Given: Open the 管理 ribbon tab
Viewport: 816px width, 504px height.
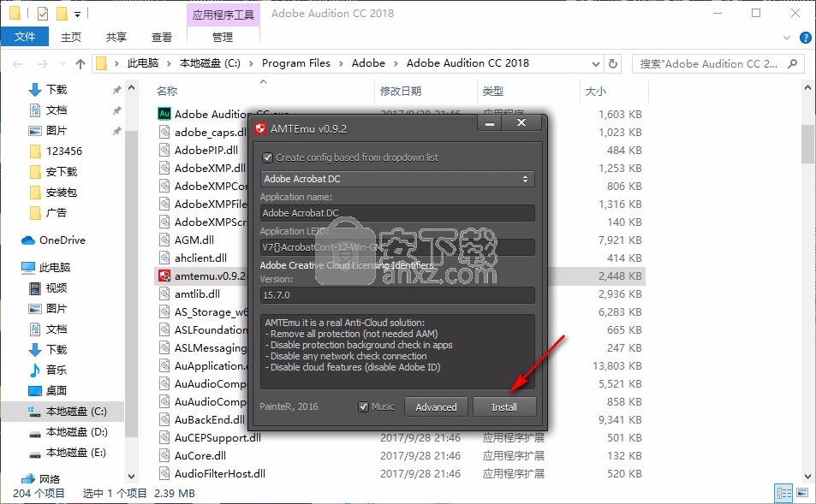Looking at the screenshot, I should click(223, 38).
